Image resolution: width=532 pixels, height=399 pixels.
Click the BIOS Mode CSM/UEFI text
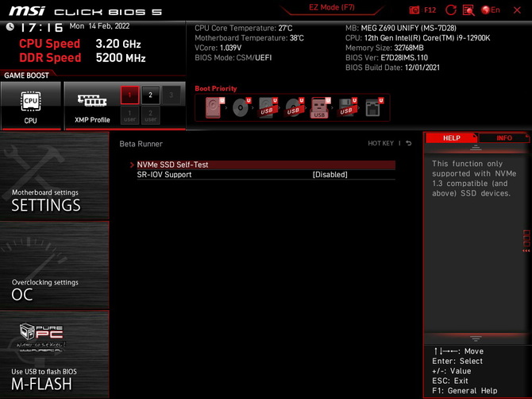[233, 58]
